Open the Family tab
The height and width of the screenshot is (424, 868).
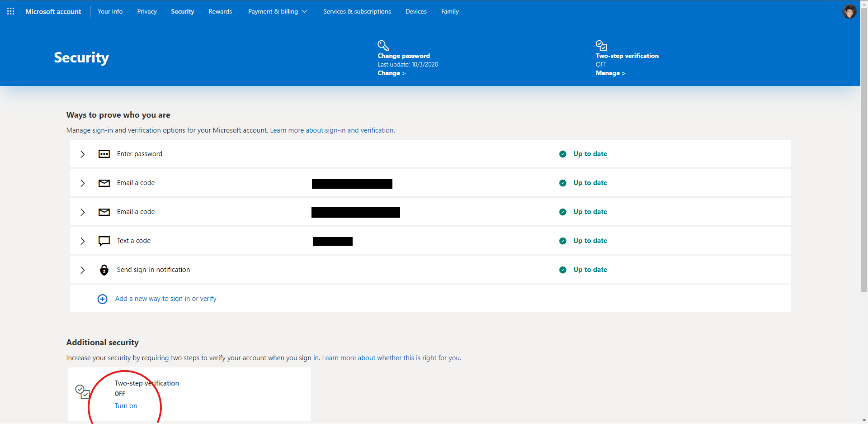point(450,11)
